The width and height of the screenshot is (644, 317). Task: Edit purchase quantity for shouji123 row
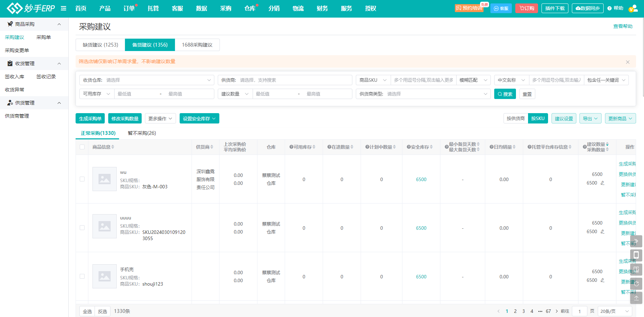tap(603, 280)
